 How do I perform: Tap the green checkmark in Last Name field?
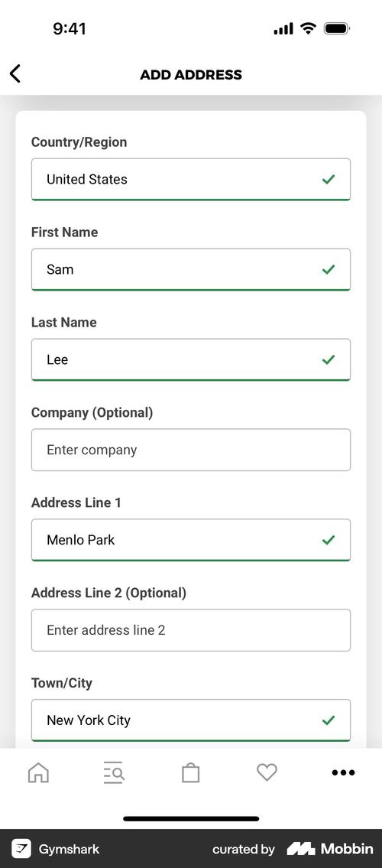tap(329, 360)
